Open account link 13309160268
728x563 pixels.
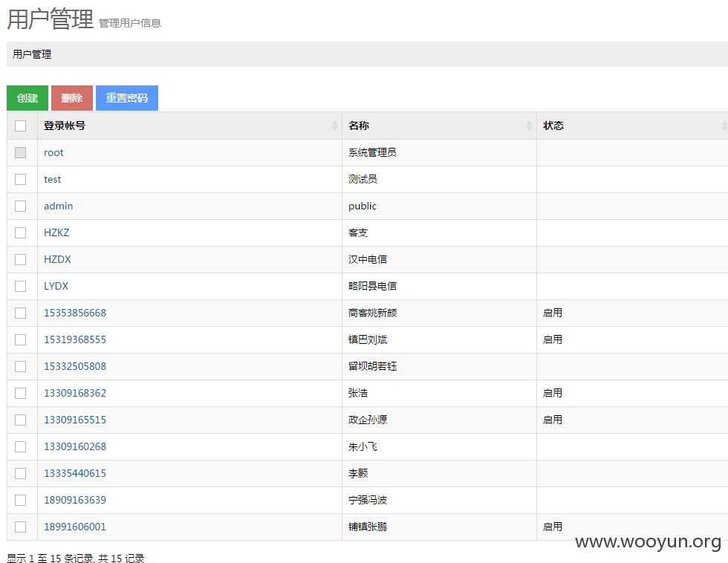pos(75,446)
